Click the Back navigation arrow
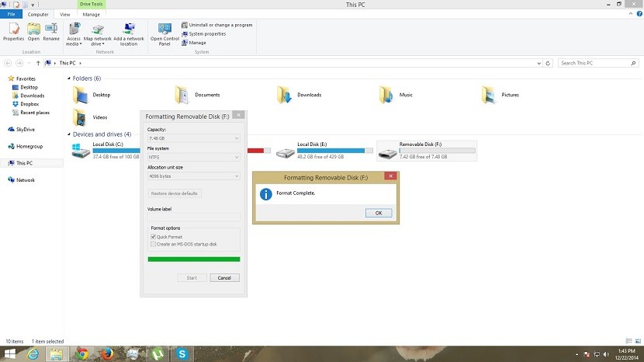This screenshot has height=362, width=644. coord(8,64)
